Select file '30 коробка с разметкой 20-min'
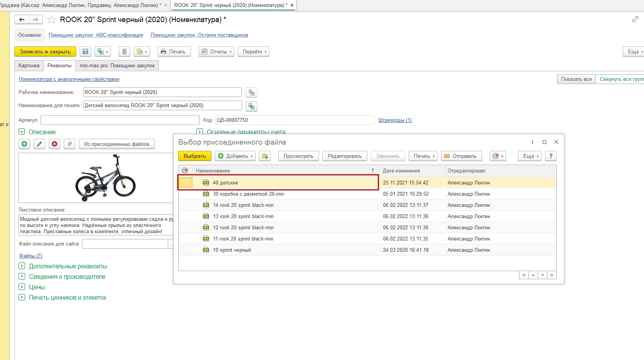644x360 pixels. point(248,194)
